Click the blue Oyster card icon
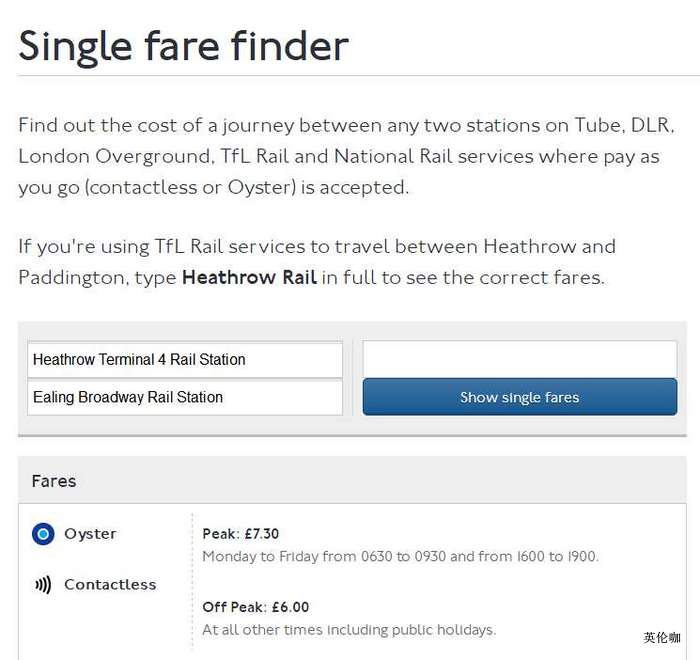This screenshot has height=660, width=700. click(x=42, y=534)
